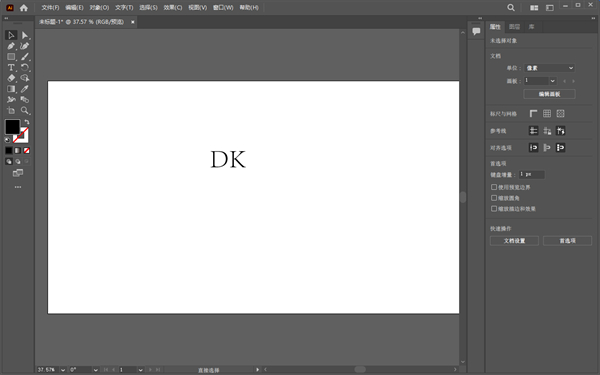
Task: Open the change screen mode icon
Action: pos(18,173)
